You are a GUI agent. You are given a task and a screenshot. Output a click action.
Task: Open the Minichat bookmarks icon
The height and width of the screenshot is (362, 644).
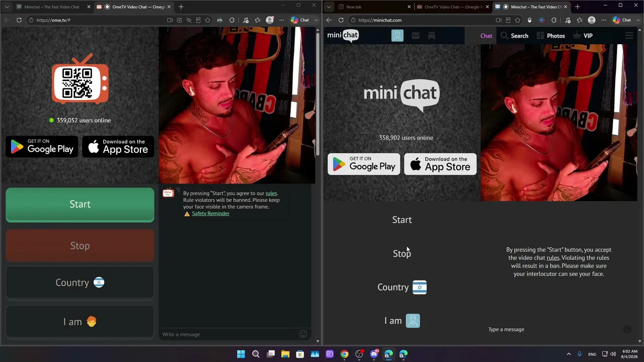431,36
